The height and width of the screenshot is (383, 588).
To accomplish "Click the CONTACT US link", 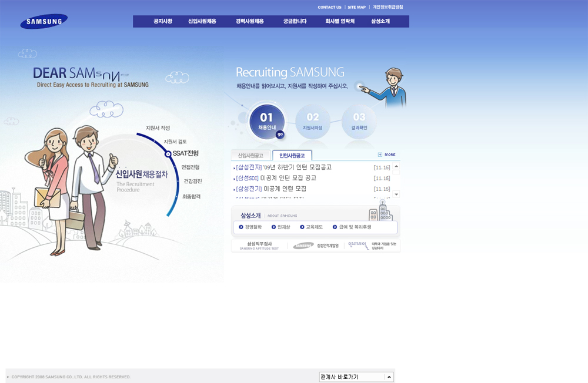I will tap(329, 7).
